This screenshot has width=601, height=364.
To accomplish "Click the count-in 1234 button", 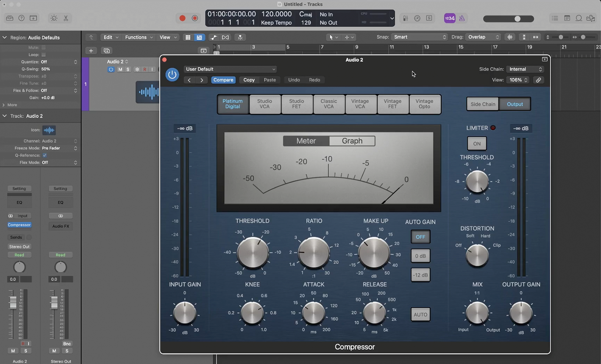I will (449, 18).
